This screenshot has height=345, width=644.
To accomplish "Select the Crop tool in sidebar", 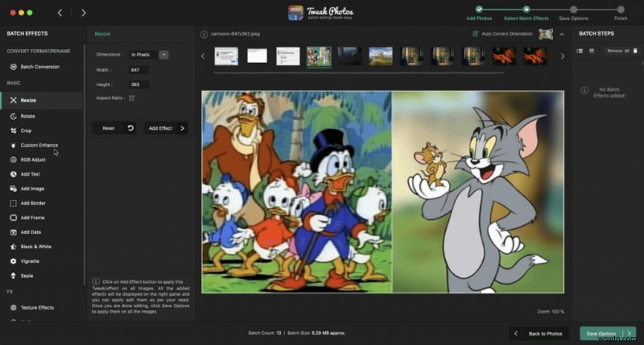I will pyautogui.click(x=26, y=131).
